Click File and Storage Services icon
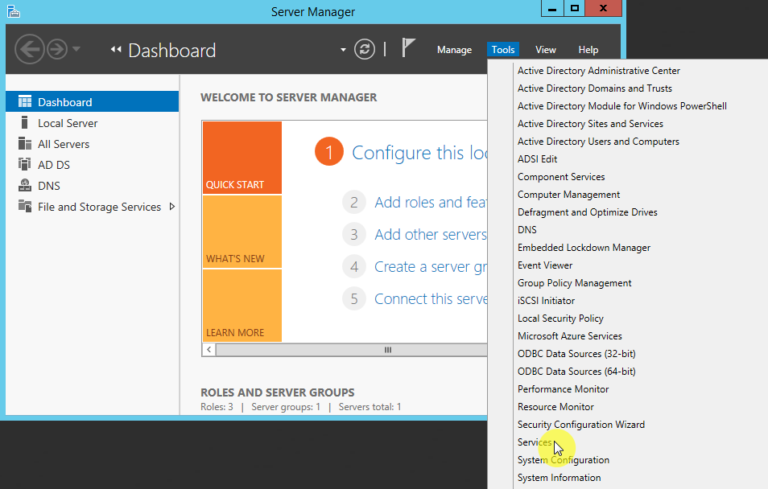Image resolution: width=768 pixels, height=489 pixels. 24,206
